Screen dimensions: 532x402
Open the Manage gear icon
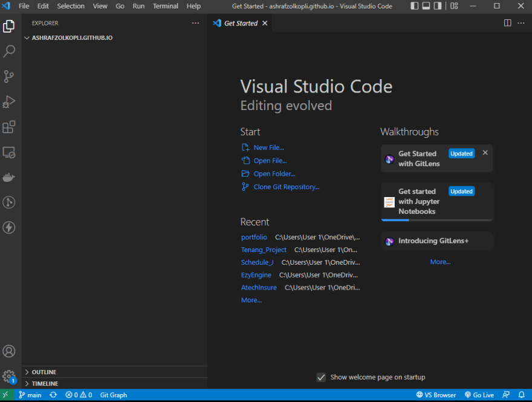(x=9, y=376)
